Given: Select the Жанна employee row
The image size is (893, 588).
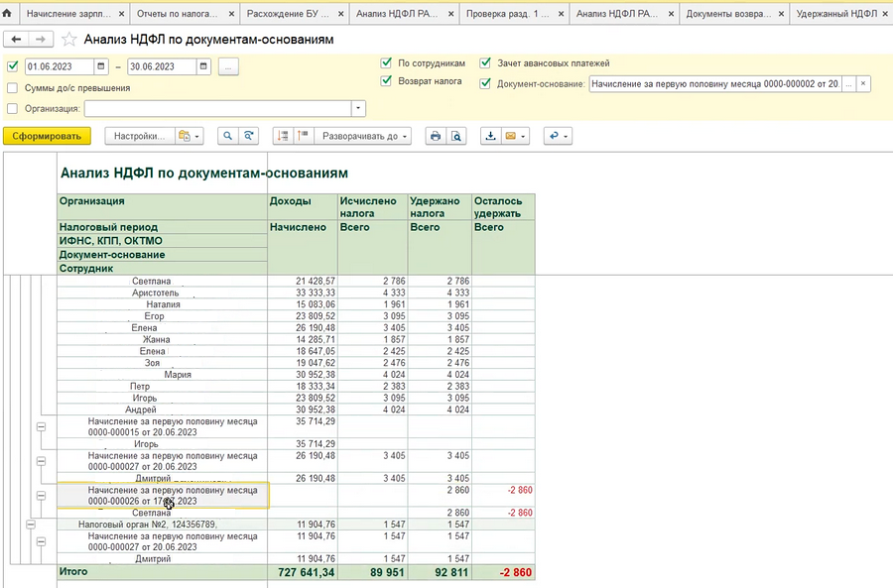Looking at the screenshot, I should [x=156, y=339].
